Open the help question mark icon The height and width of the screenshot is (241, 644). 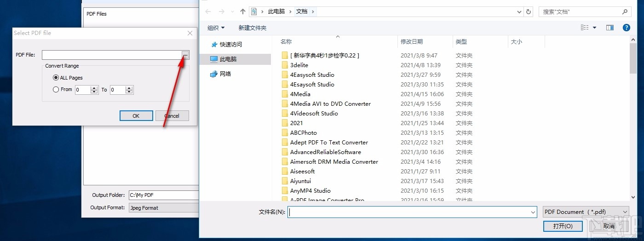point(626,28)
